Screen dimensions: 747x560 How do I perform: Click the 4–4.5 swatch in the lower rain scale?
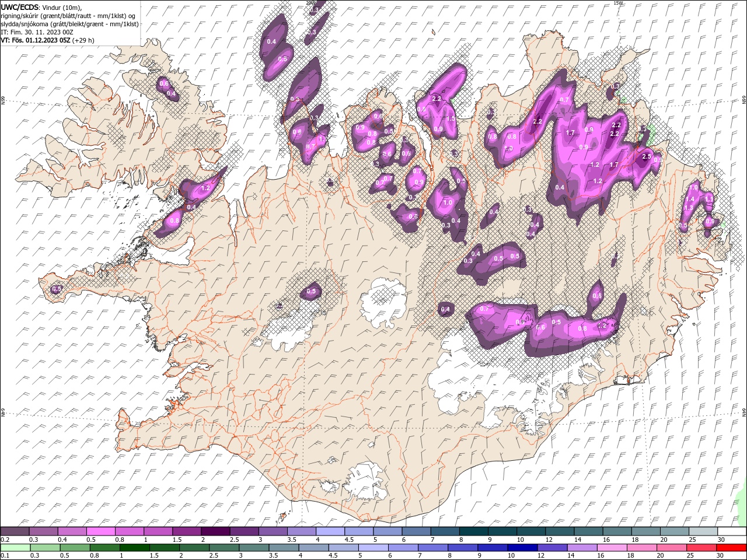pyautogui.click(x=313, y=548)
